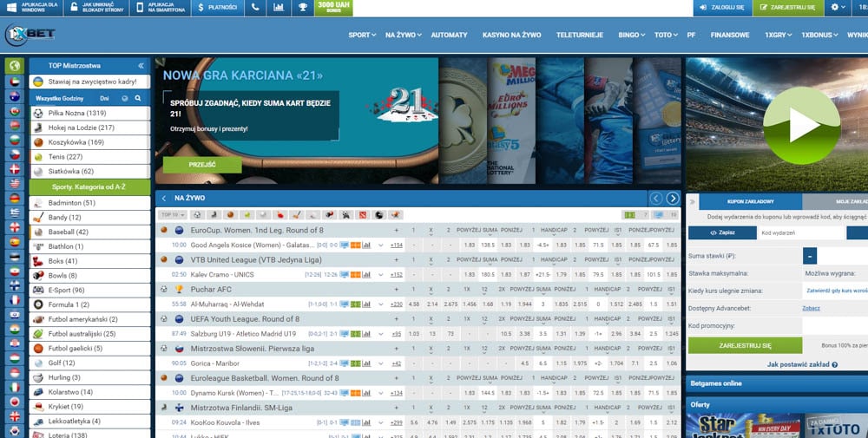The image size is (868, 438).
Task: Open the trophy results icon in top bar
Action: click(x=302, y=8)
